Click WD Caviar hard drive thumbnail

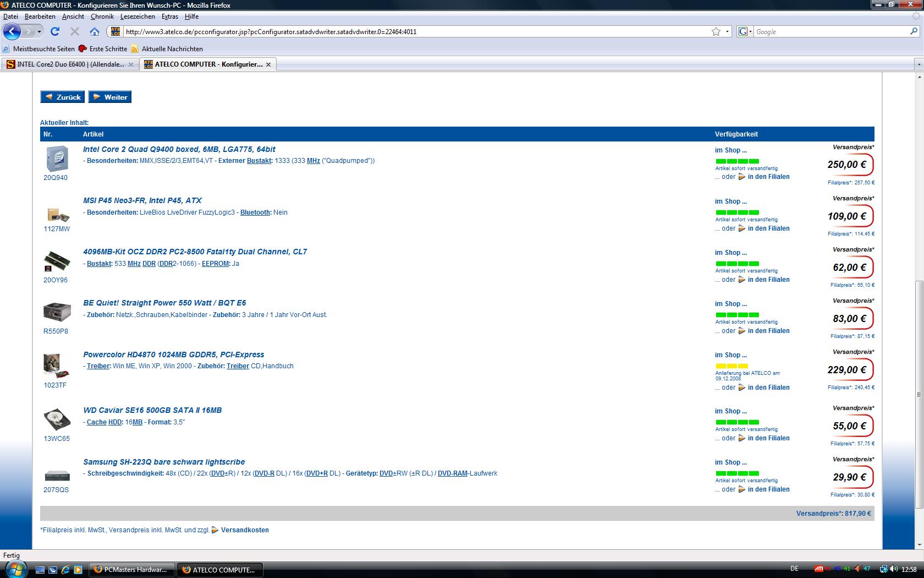pos(57,420)
